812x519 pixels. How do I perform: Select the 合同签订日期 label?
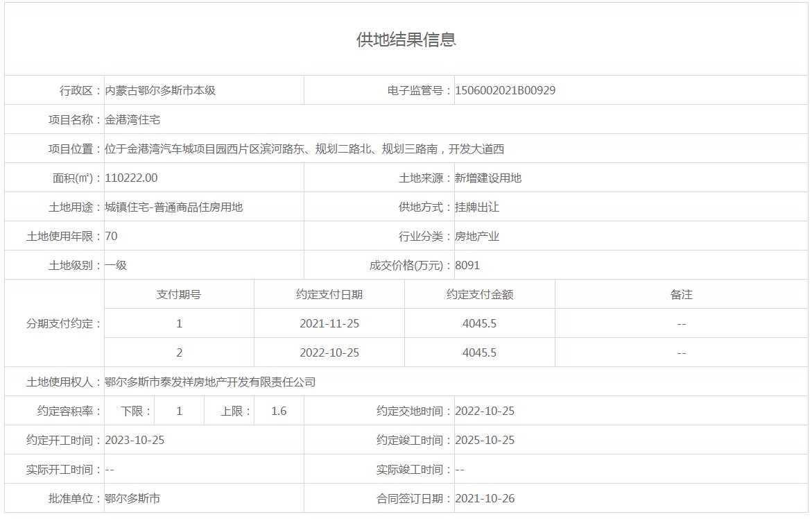(x=414, y=498)
